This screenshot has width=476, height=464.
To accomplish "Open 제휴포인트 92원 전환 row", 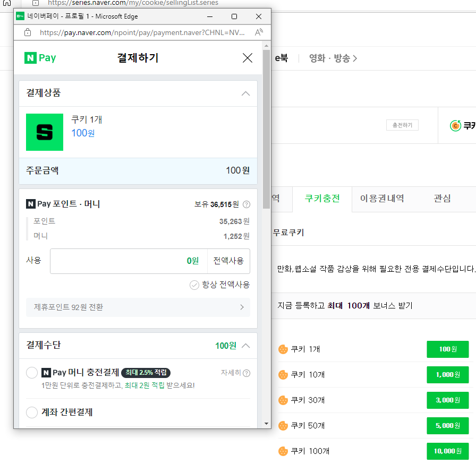I will [x=138, y=307].
